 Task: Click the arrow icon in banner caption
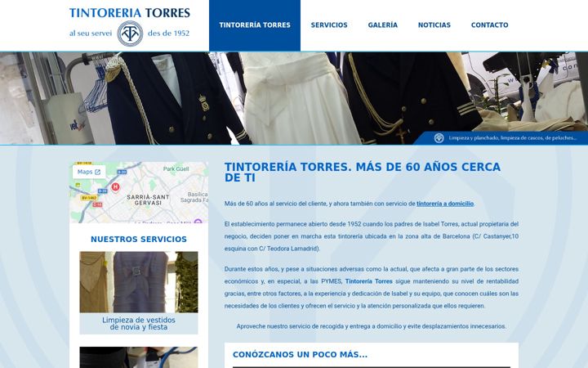pos(439,138)
